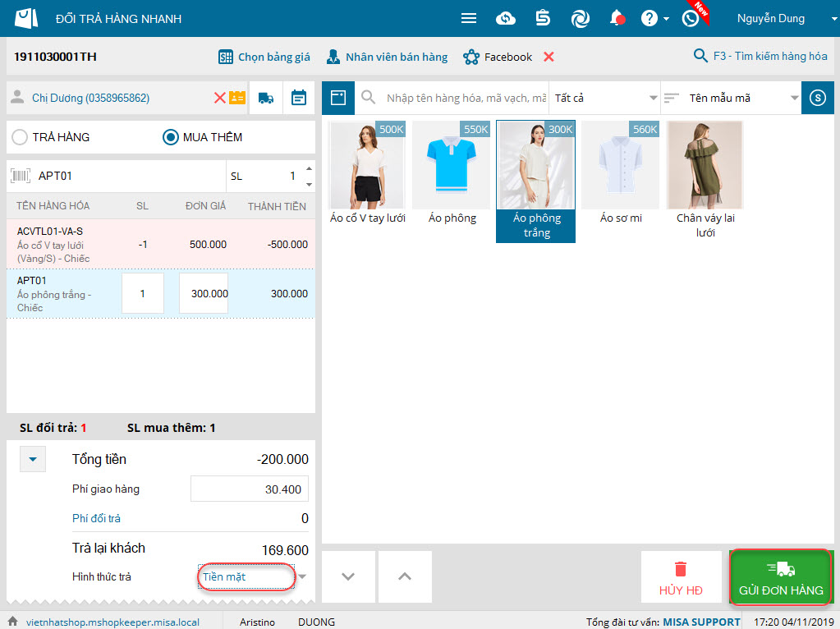Select product Áo cổ V tay lưới
The height and width of the screenshot is (629, 840).
click(368, 172)
